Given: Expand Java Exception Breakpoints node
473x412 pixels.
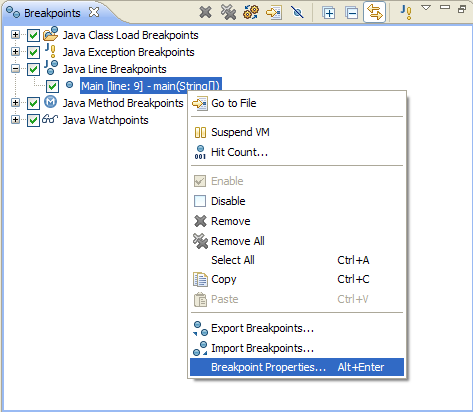Looking at the screenshot, I should tap(15, 51).
